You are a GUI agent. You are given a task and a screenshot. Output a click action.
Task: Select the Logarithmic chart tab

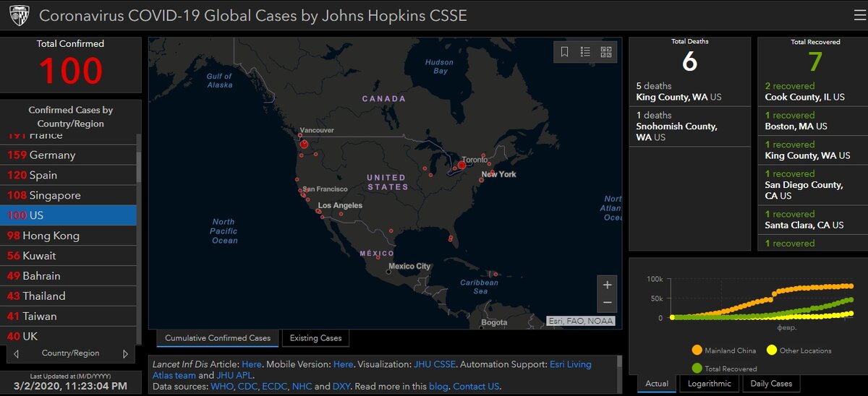(x=709, y=384)
